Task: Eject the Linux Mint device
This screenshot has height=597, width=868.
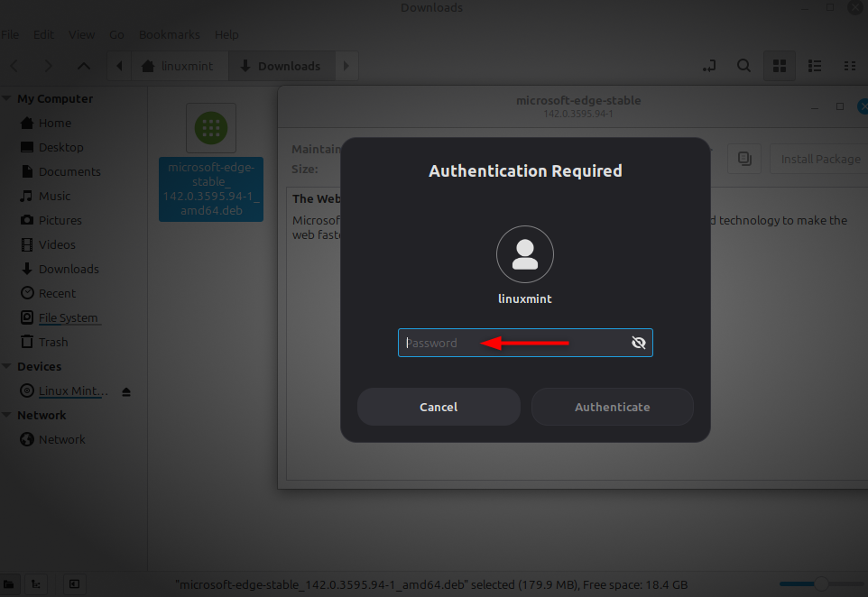Action: pyautogui.click(x=125, y=390)
